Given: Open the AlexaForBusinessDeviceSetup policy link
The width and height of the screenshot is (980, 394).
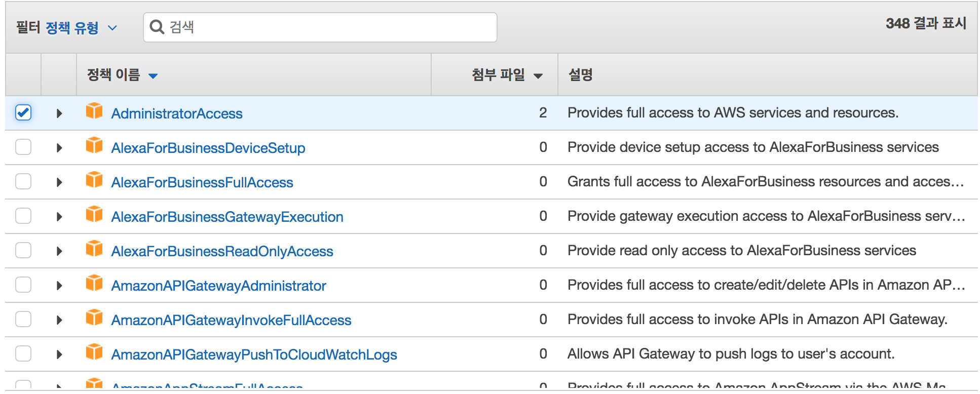Looking at the screenshot, I should (208, 148).
